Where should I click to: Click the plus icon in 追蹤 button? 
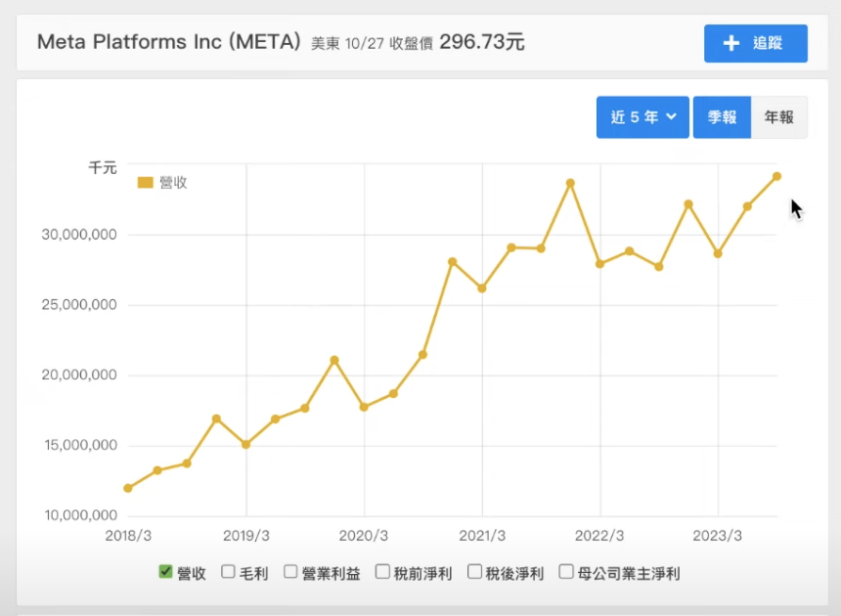click(731, 43)
